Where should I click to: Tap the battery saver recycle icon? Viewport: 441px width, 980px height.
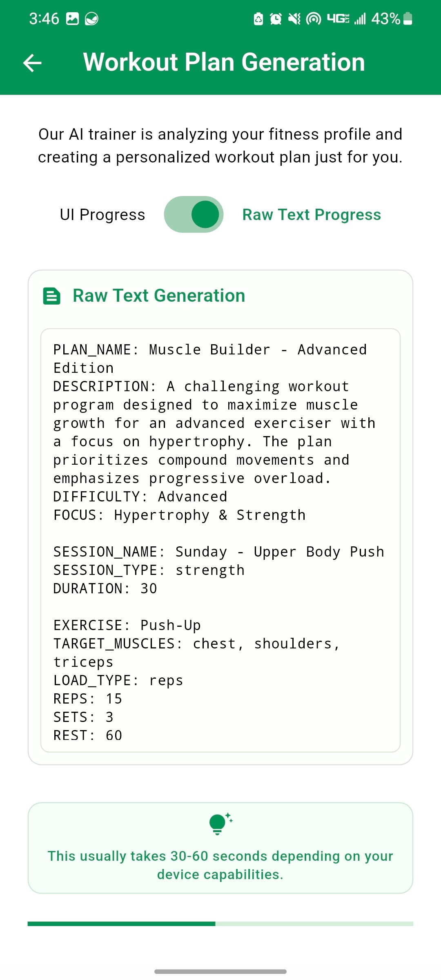[258, 19]
